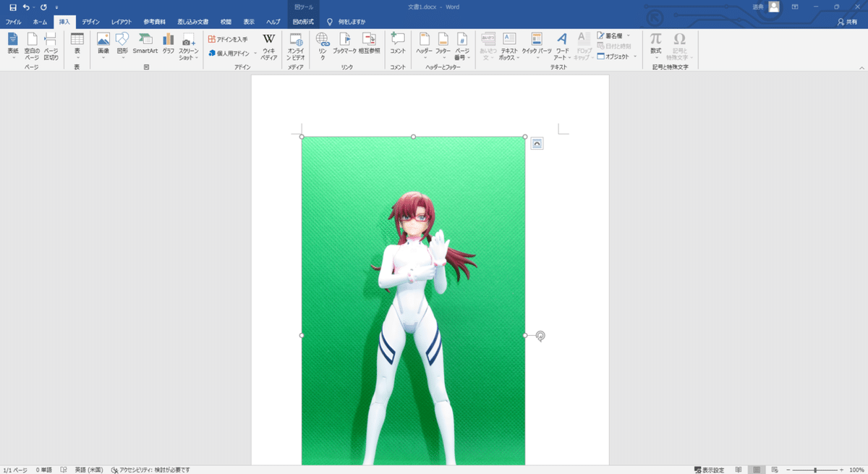Click the Save icon in the title bar
This screenshot has width=868, height=474.
pyautogui.click(x=12, y=7)
